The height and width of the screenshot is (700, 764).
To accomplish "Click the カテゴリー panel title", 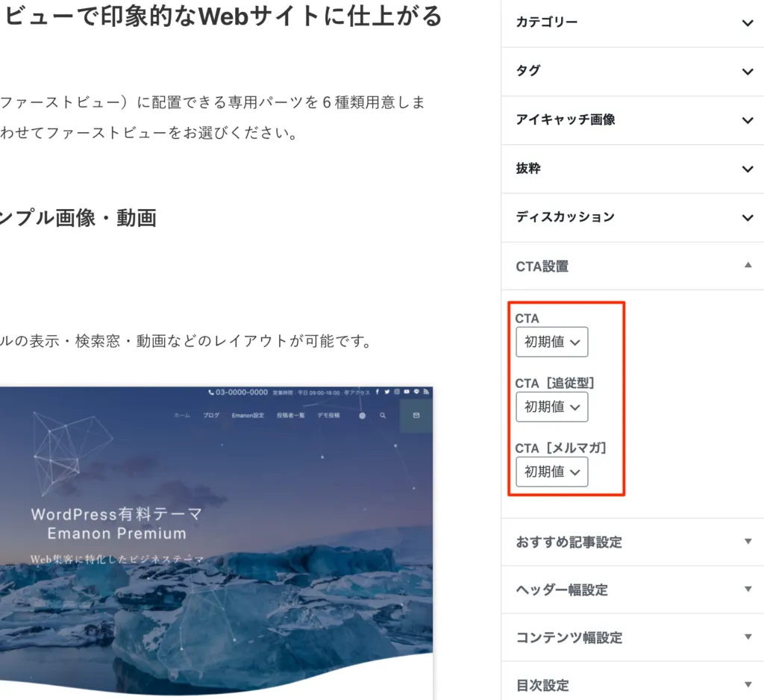I will [547, 22].
